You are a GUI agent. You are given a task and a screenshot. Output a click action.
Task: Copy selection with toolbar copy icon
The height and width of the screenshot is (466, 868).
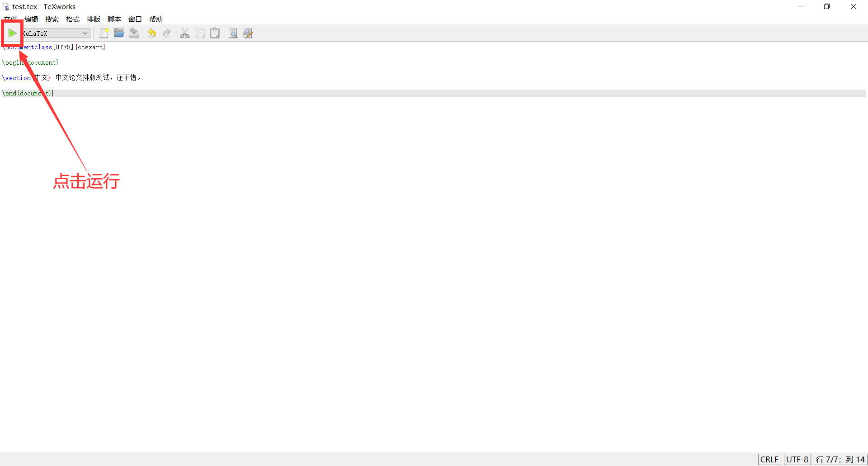point(200,33)
